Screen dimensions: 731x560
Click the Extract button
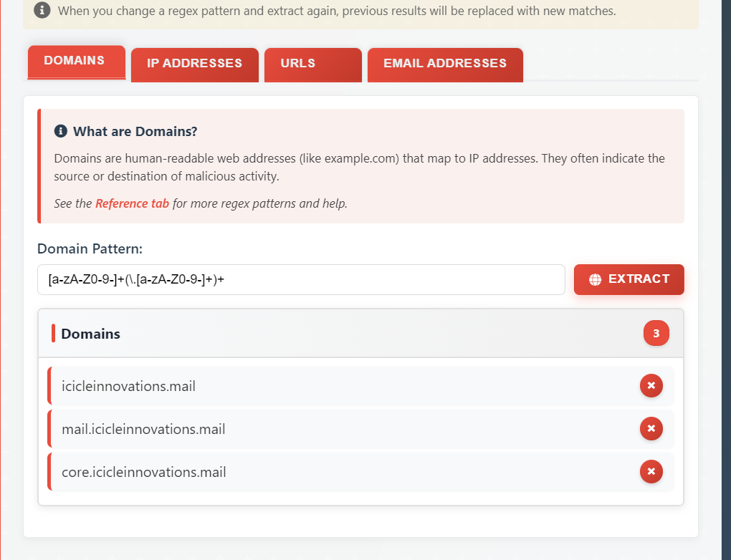pyautogui.click(x=629, y=279)
